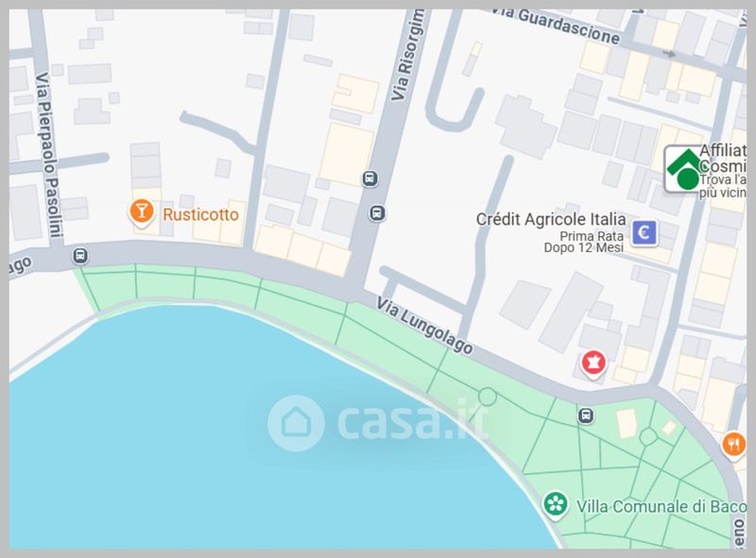Select the bus stop near Via Pierpaolo Pasolini

pos(80,255)
